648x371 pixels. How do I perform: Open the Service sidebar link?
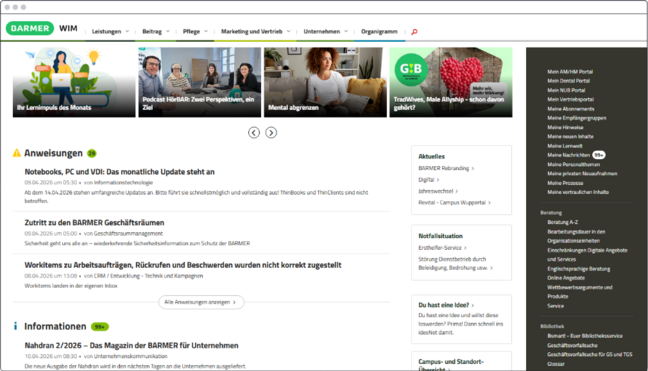(x=555, y=306)
